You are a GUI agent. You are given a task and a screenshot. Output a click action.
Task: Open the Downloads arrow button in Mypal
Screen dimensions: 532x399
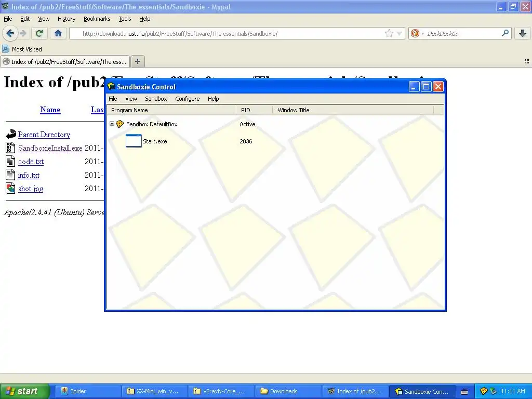[523, 33]
